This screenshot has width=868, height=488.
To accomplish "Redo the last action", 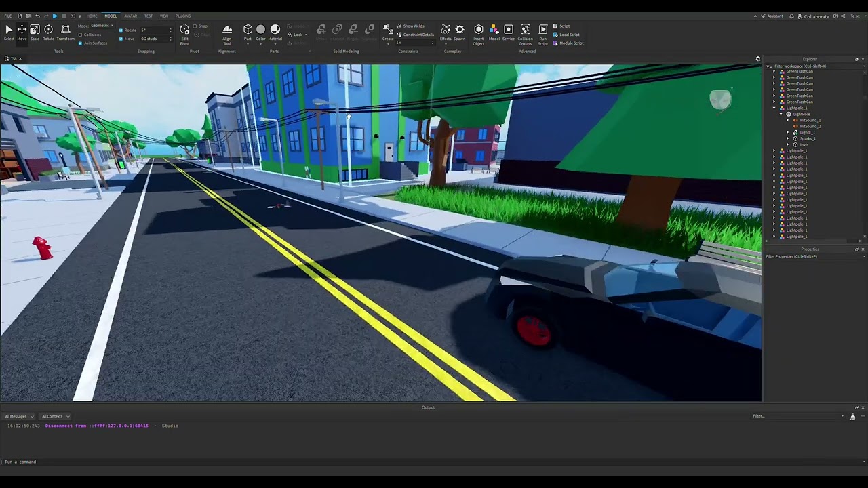I will click(45, 16).
